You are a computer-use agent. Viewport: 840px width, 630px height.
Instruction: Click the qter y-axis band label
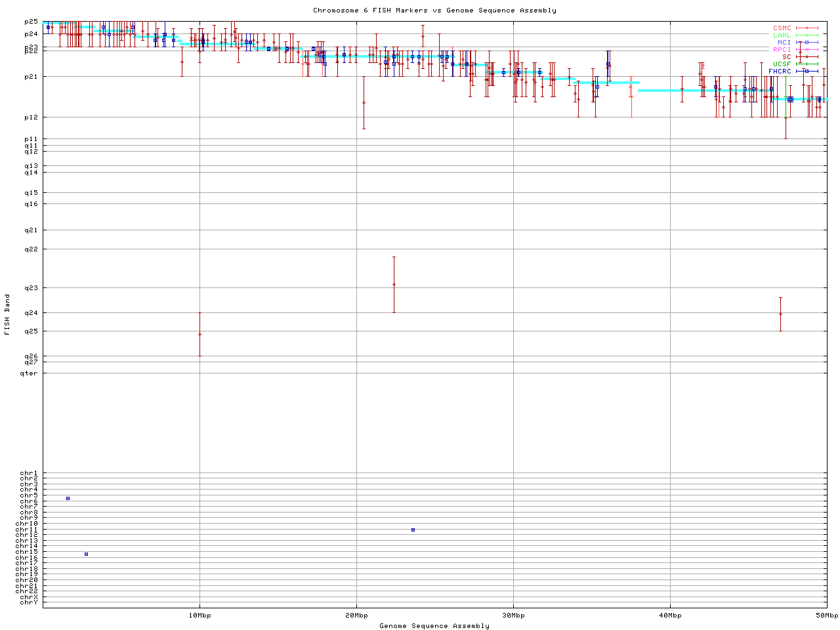click(x=29, y=373)
